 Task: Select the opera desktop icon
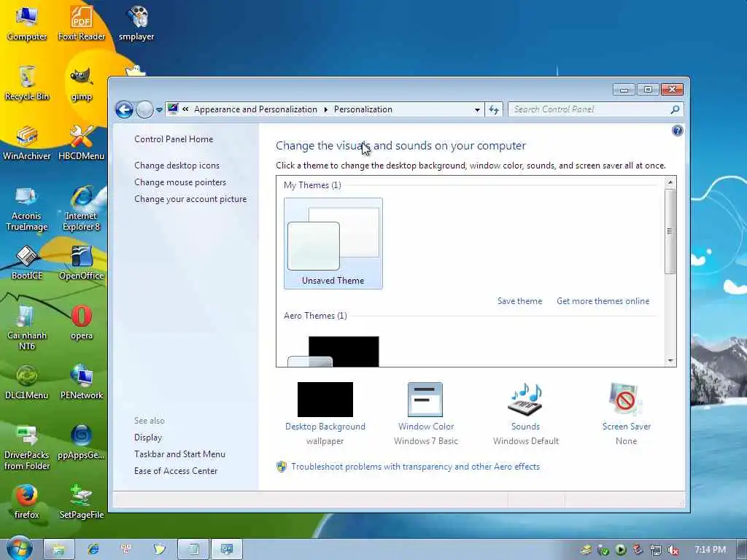pyautogui.click(x=82, y=323)
